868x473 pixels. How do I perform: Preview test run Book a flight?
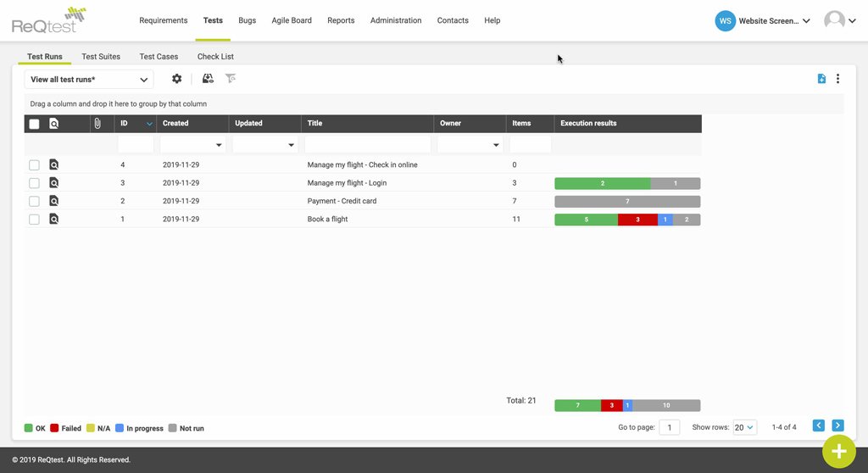click(x=53, y=219)
